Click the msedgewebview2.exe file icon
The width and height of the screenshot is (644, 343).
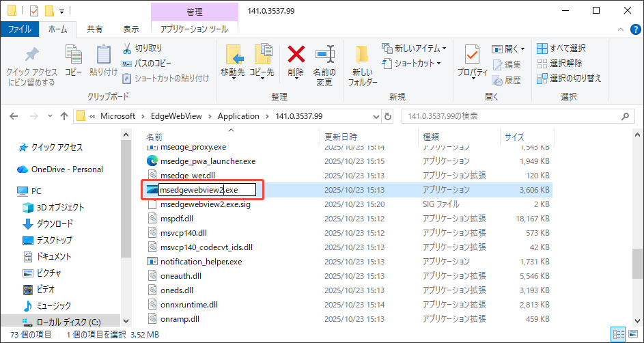click(152, 189)
